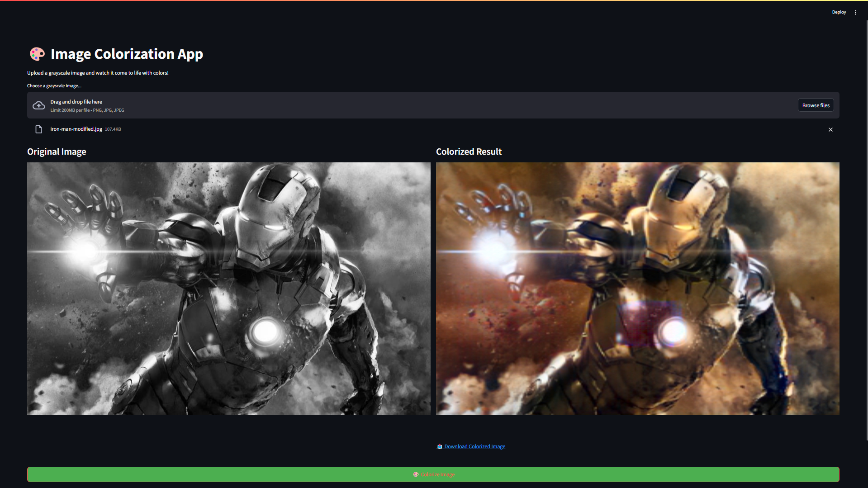The image size is (868, 488).
Task: Select the original grayscale Iron Man image
Action: pyautogui.click(x=228, y=288)
